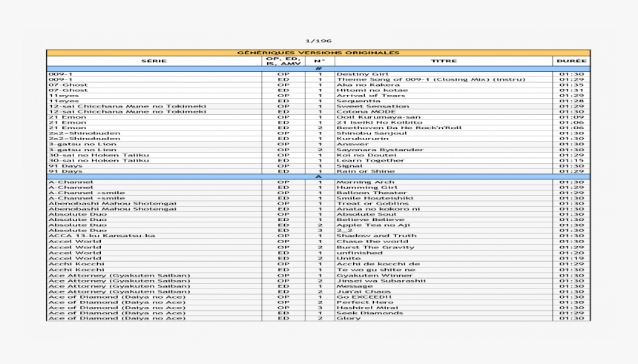Select the 'Humming Girl' cell
This screenshot has height=364, width=638.
pyautogui.click(x=444, y=188)
